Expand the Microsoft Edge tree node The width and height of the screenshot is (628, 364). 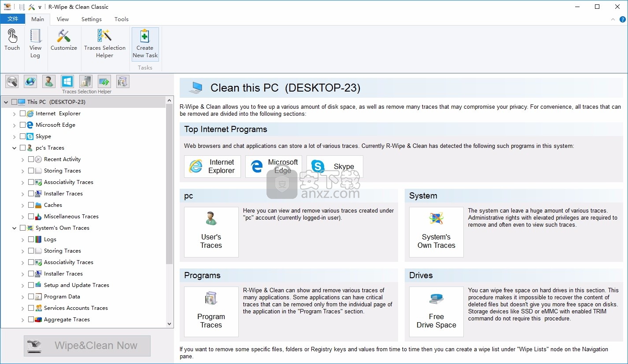point(15,125)
